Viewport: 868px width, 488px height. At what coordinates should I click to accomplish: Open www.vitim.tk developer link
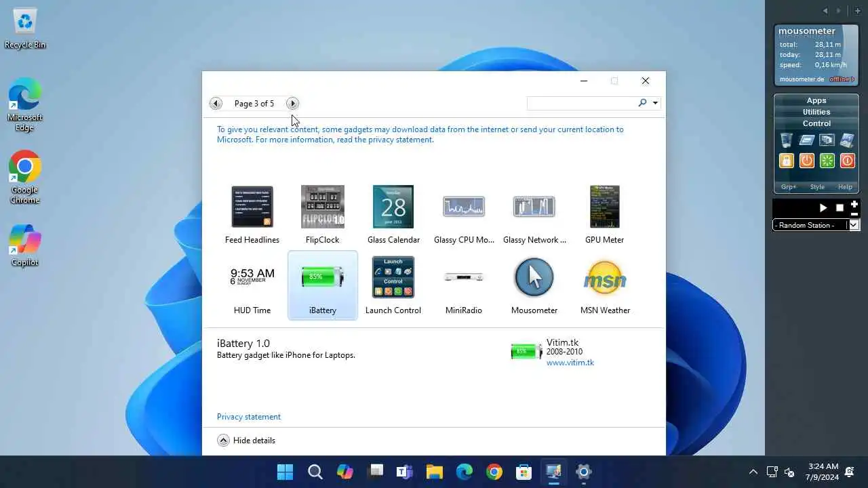570,363
